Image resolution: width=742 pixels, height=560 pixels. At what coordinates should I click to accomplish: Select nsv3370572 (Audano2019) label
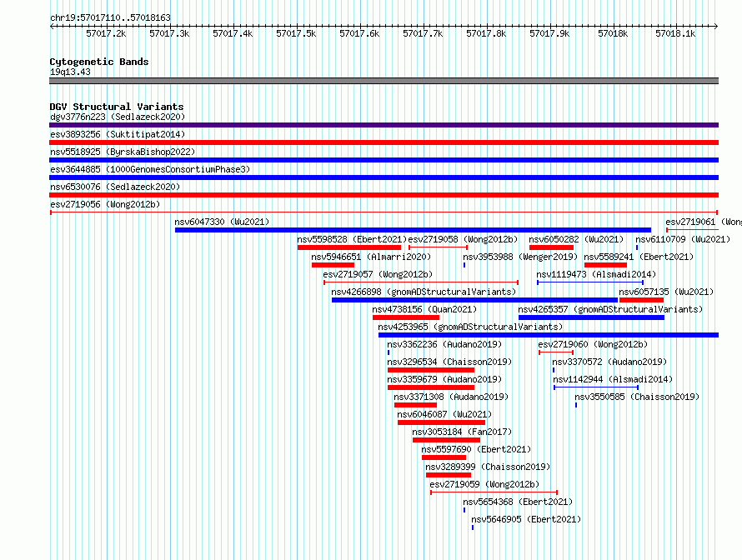(609, 362)
